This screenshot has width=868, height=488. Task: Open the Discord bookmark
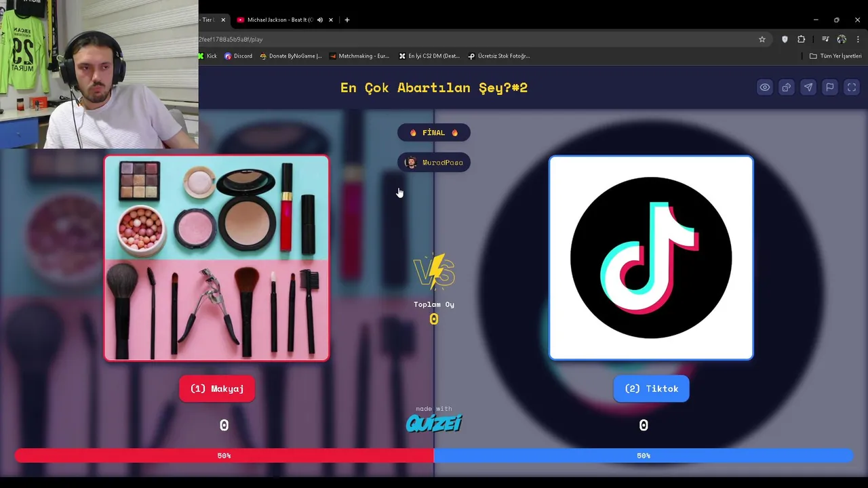tap(239, 56)
